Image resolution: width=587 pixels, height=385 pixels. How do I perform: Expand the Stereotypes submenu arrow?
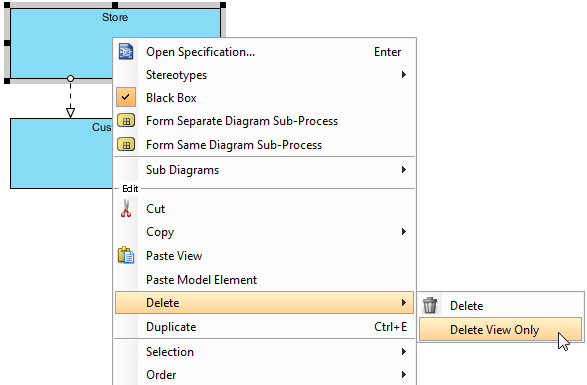tap(404, 75)
